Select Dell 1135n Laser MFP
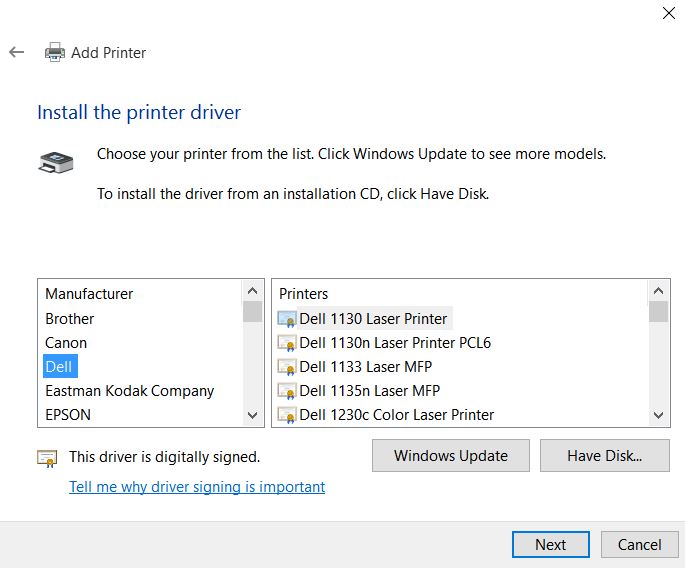Screen dimensions: 685x568 (x=370, y=391)
